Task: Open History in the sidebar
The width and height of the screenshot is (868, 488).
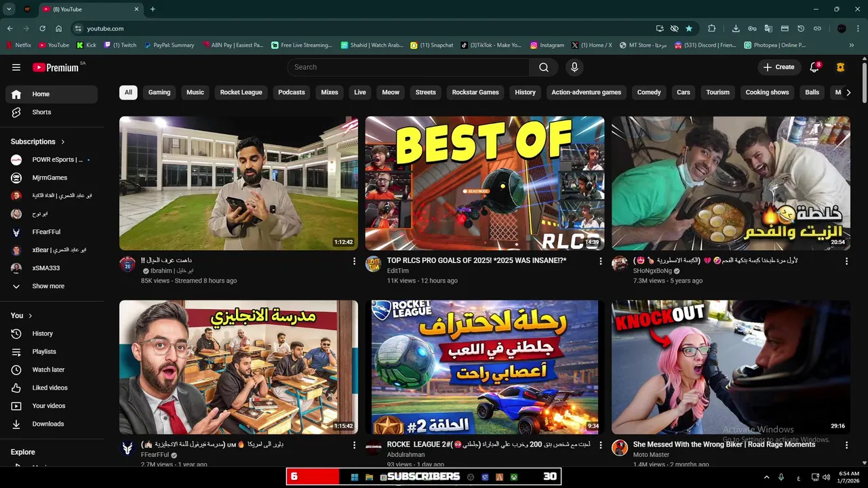Action: click(x=52, y=333)
